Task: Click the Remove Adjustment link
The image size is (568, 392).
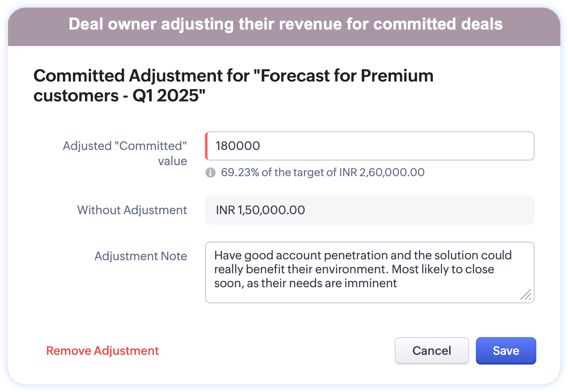Action: pos(102,351)
